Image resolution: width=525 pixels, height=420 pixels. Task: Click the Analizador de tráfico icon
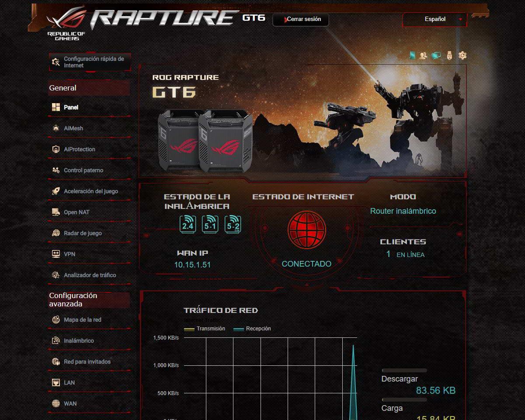56,275
